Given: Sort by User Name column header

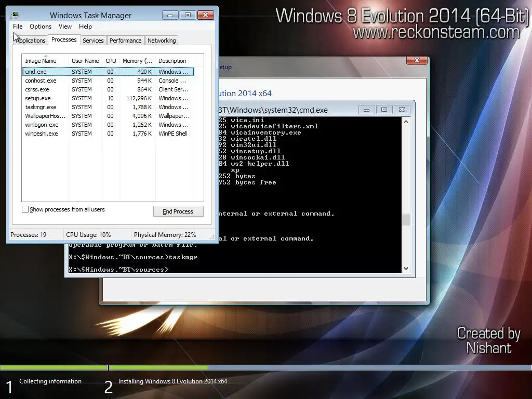Looking at the screenshot, I should (x=85, y=60).
